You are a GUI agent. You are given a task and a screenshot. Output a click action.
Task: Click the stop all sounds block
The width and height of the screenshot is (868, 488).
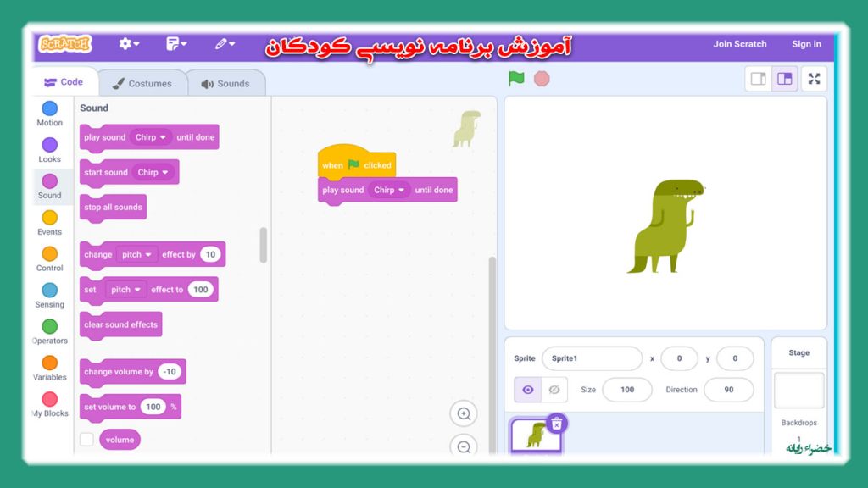coord(113,208)
